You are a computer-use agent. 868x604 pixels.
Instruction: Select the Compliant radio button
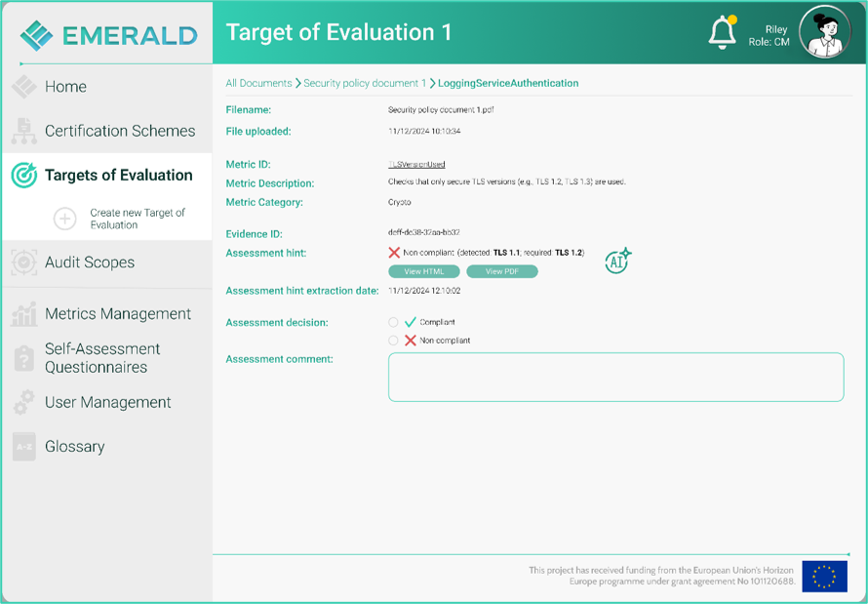click(x=393, y=322)
